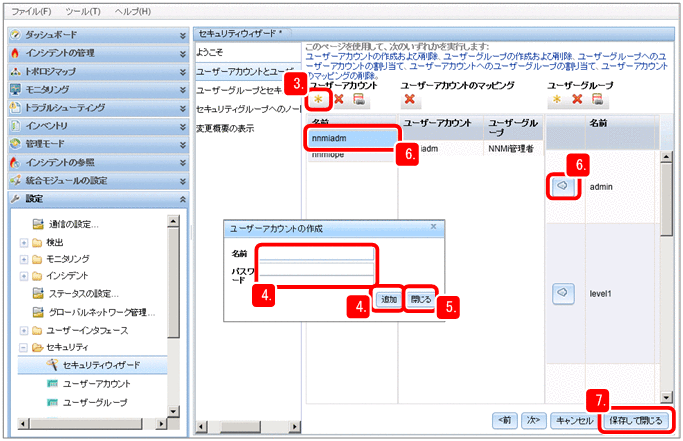Click the wizard steps horizontal scrollbar right arrow
683x441 pixels.
(x=295, y=427)
